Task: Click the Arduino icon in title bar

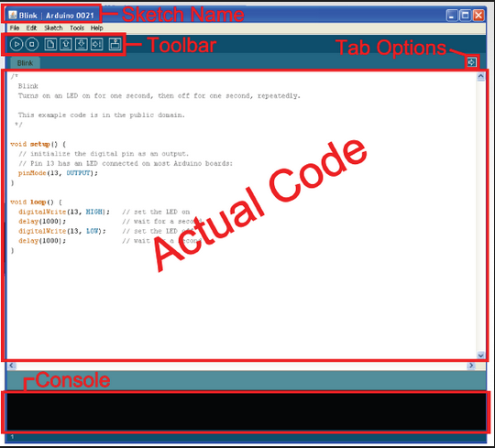Action: [x=13, y=16]
